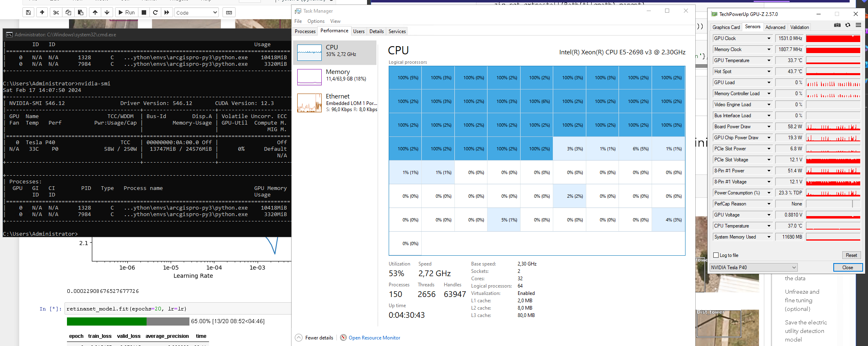Screen dimensions: 868x346
Task: Click the training epochs progress bar
Action: click(128, 321)
